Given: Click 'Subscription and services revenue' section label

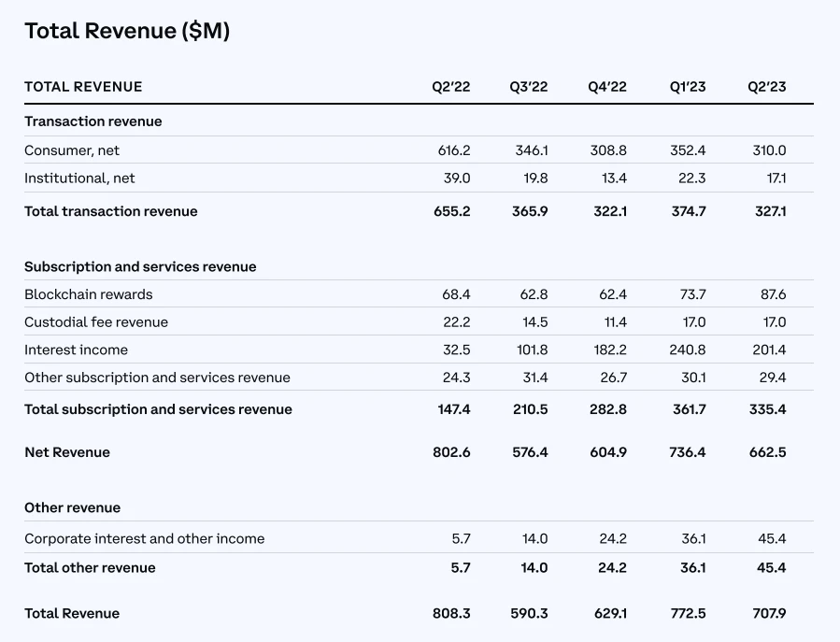Looking at the screenshot, I should [140, 266].
